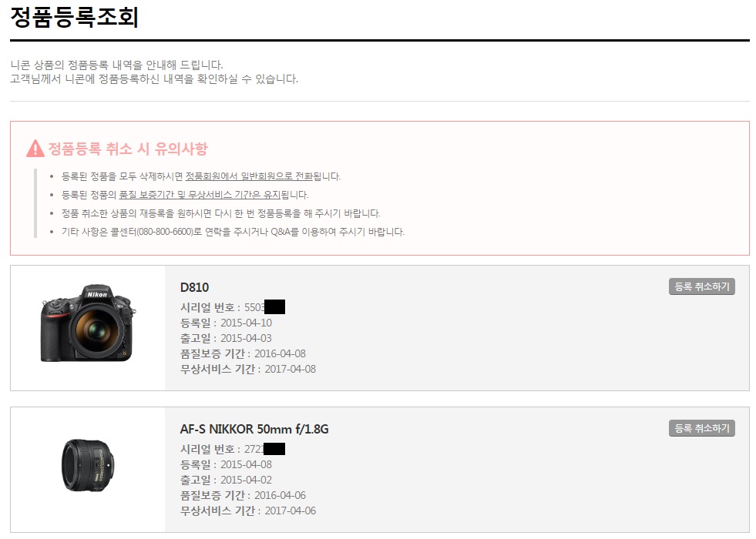756x539 pixels.
Task: Cancel registration for AF-S NIKKOR 50mm lens
Action: (x=701, y=428)
